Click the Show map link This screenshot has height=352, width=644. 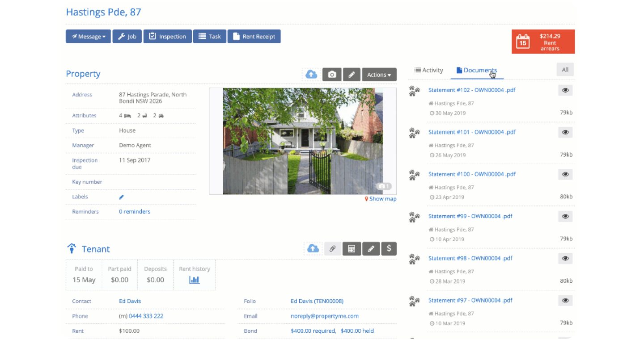[x=381, y=199]
